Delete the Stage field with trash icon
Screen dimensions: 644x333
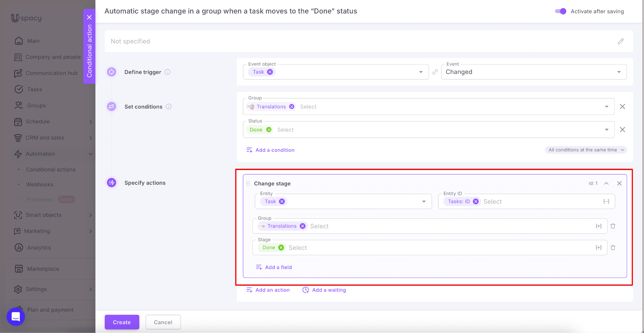click(613, 248)
